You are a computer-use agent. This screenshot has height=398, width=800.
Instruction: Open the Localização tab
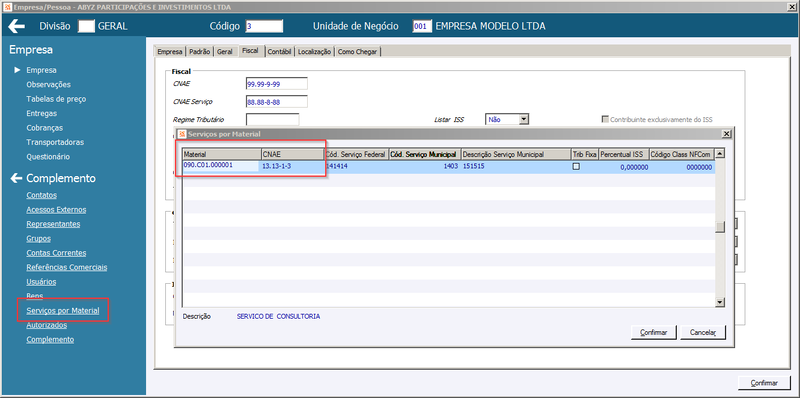coord(314,52)
